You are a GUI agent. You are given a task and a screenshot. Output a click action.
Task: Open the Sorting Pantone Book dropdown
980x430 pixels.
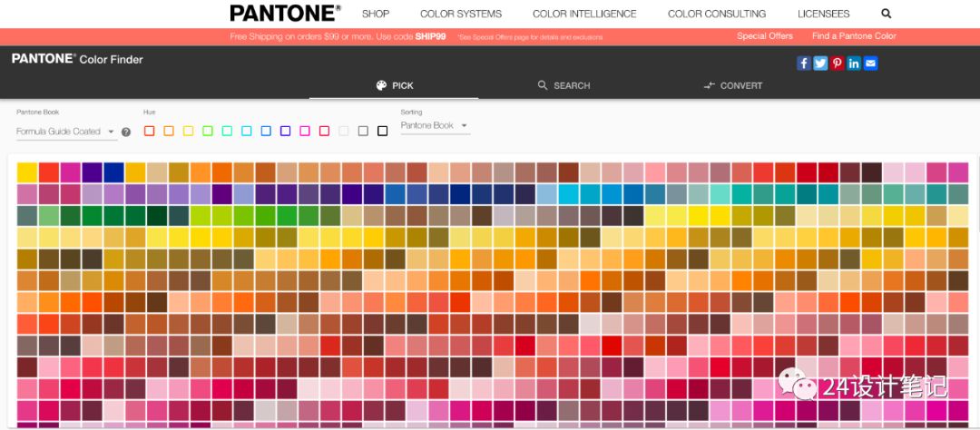(x=435, y=126)
